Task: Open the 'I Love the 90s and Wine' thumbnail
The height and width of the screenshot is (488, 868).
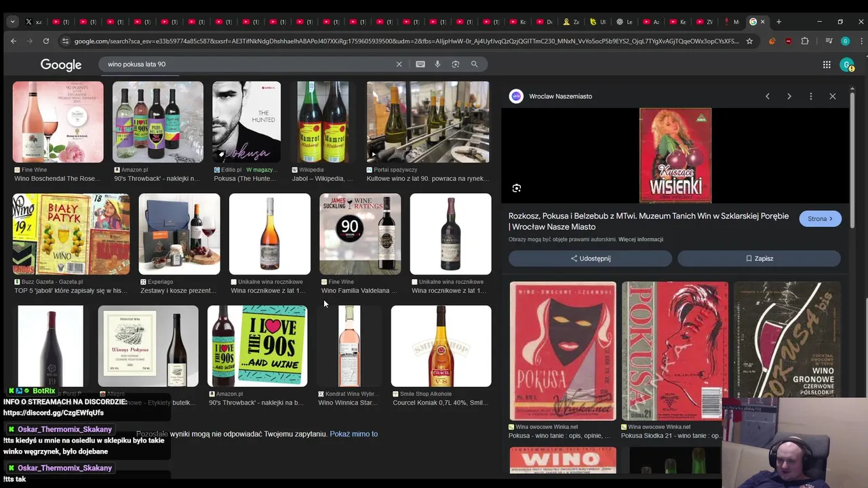Action: tap(257, 346)
